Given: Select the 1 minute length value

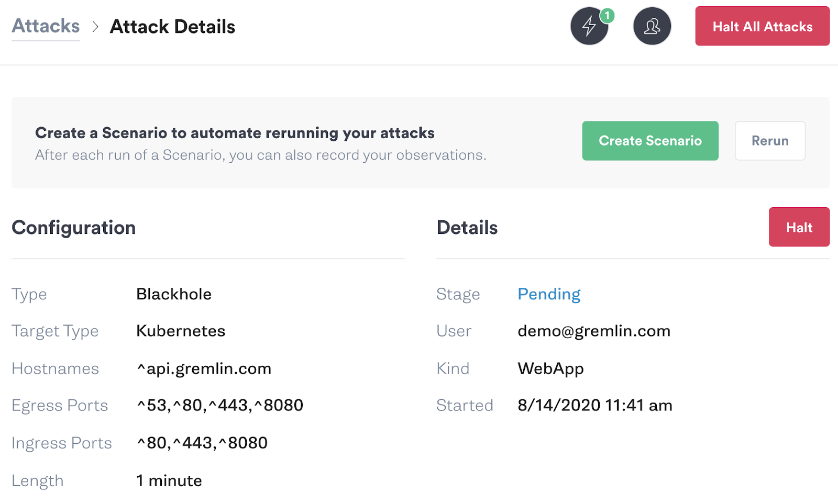Looking at the screenshot, I should point(169,480).
